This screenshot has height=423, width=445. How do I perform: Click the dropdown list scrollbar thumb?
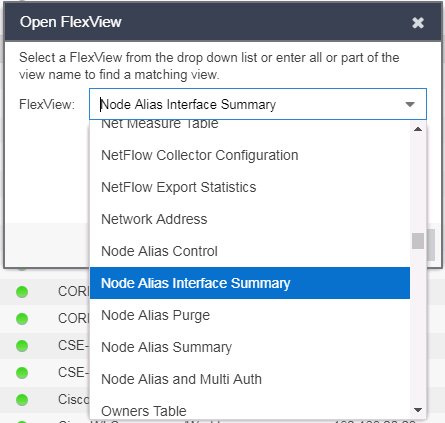pos(418,241)
